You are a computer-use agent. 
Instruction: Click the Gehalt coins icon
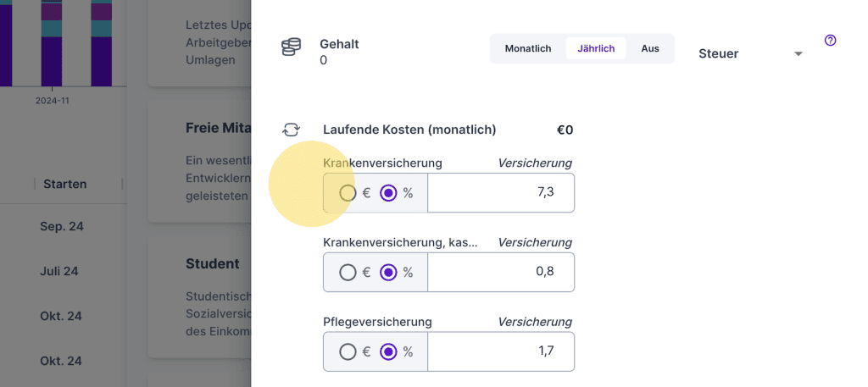point(291,47)
